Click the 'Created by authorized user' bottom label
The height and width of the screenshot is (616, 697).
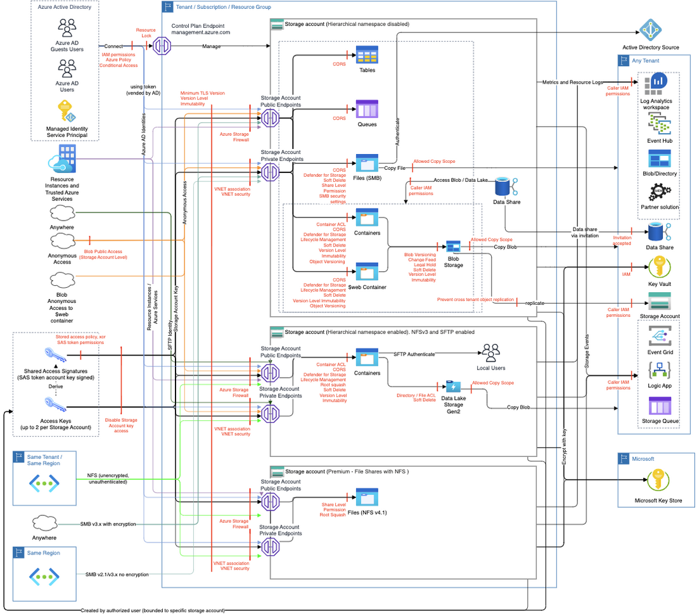pos(153,611)
